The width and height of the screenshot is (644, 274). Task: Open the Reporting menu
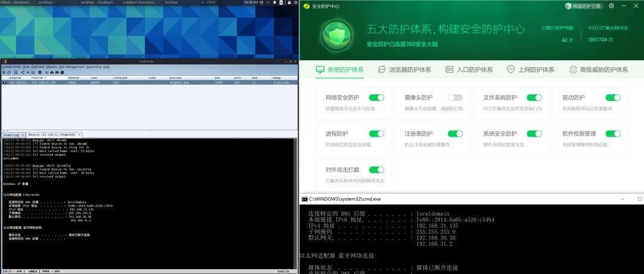point(94,67)
